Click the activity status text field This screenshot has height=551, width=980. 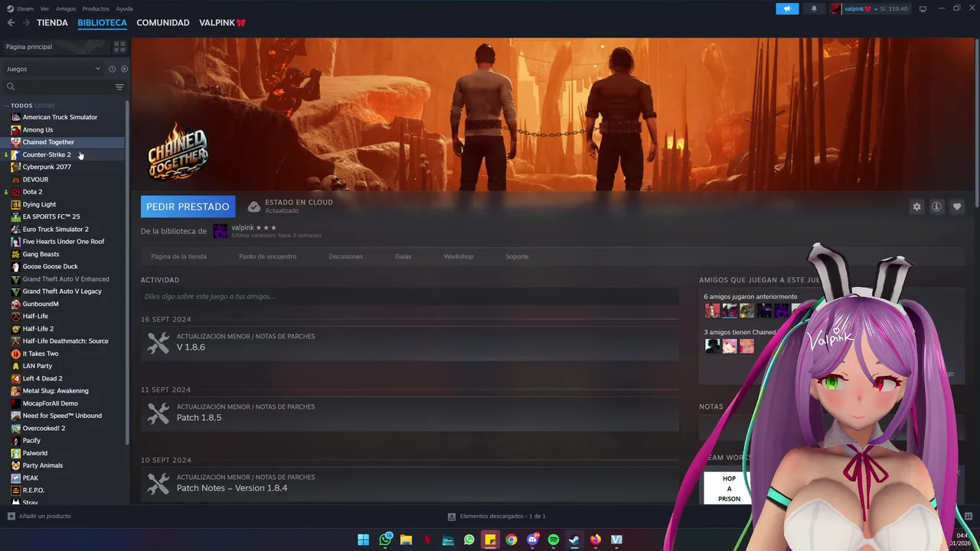pyautogui.click(x=410, y=296)
